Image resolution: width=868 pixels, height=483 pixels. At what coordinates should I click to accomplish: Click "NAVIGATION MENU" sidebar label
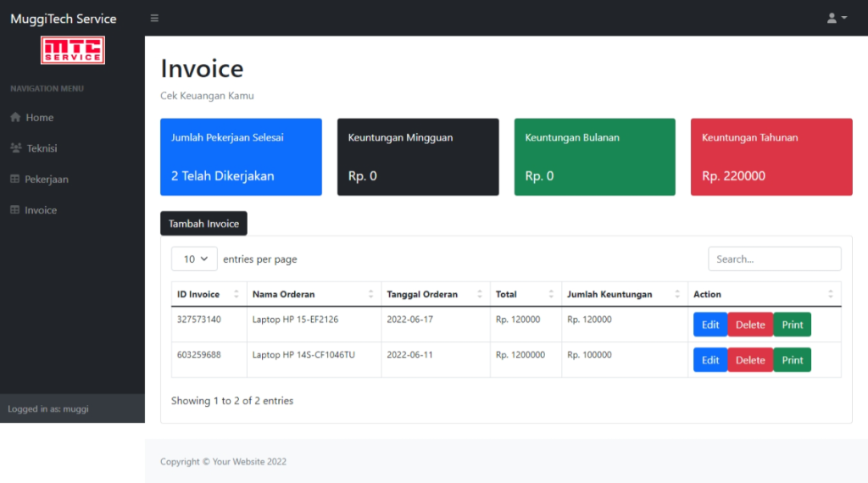click(x=47, y=88)
